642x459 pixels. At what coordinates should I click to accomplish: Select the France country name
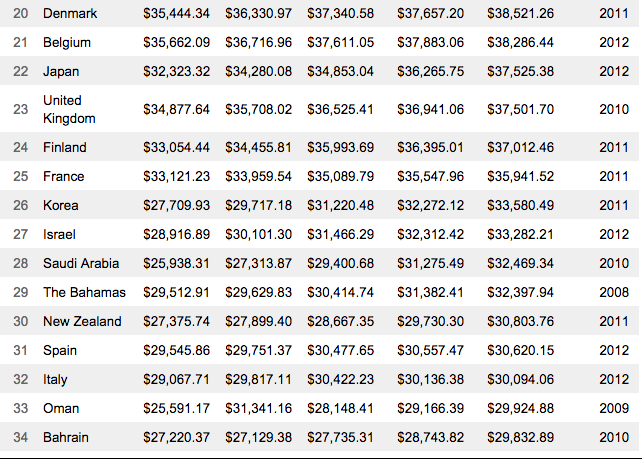click(x=64, y=177)
